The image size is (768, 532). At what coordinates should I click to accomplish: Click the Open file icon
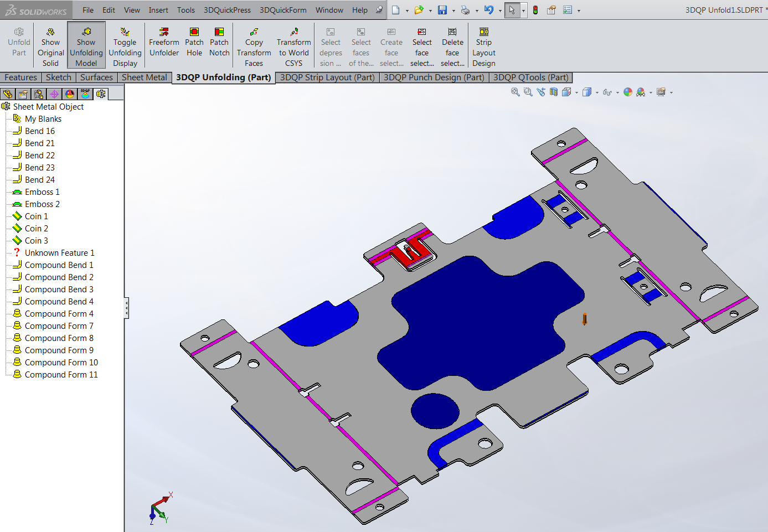coord(419,10)
